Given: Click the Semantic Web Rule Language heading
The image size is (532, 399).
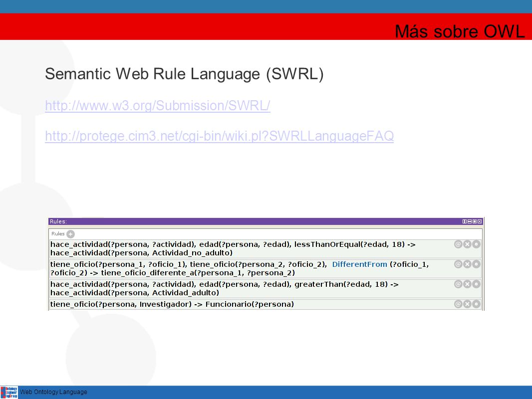Looking at the screenshot, I should pyautogui.click(x=184, y=74).
